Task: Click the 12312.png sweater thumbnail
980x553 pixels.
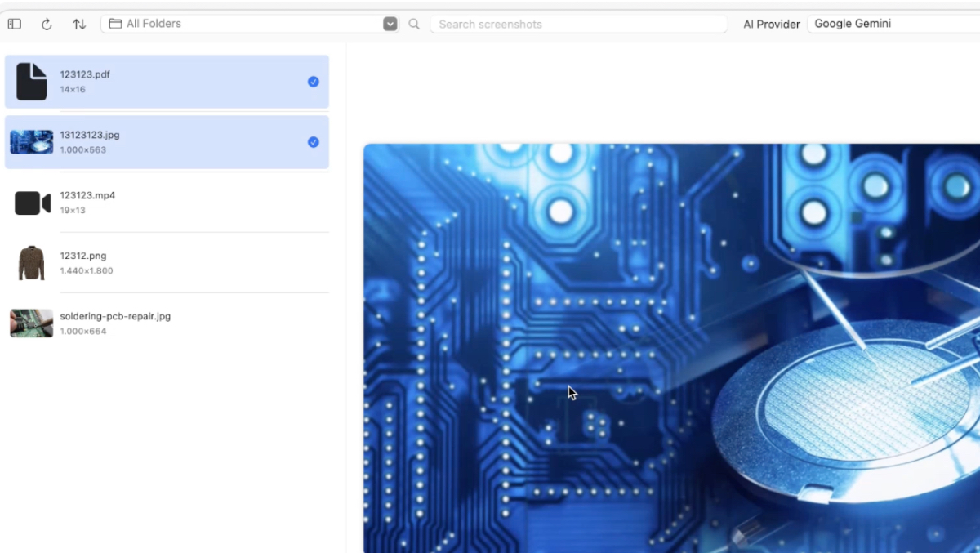Action: (31, 263)
